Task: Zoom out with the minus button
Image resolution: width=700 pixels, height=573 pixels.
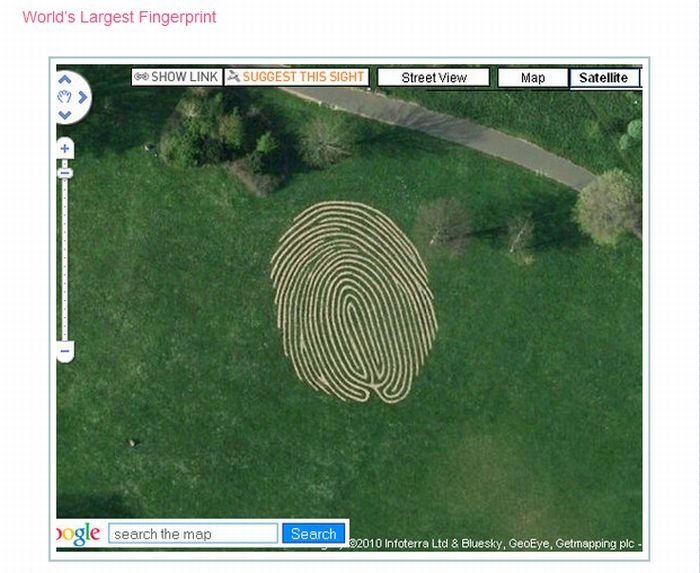Action: click(x=65, y=351)
